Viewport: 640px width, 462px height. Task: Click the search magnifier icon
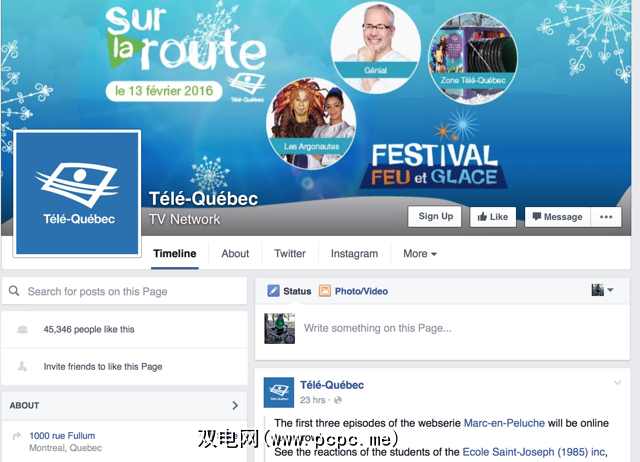coord(14,291)
